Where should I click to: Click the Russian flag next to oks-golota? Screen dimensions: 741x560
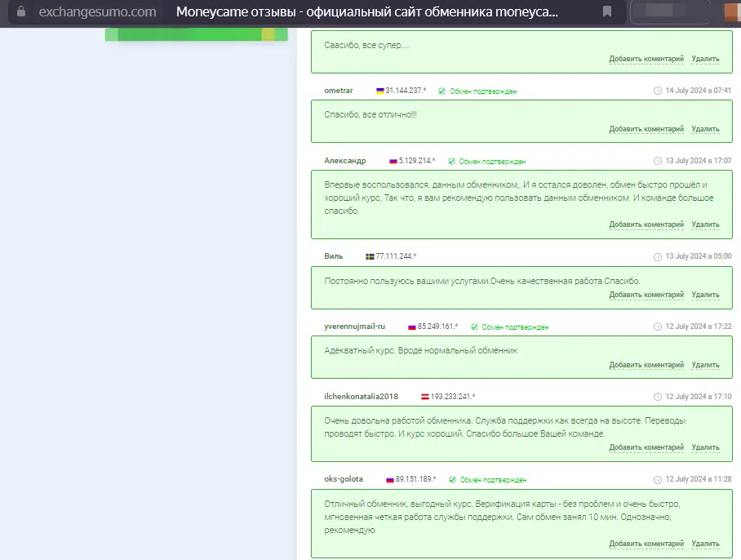click(390, 479)
